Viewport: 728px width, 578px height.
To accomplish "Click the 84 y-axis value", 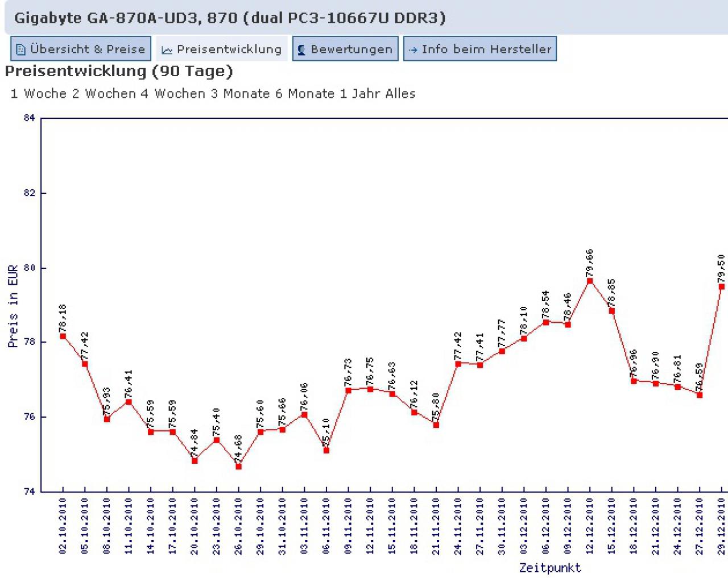I will point(29,118).
